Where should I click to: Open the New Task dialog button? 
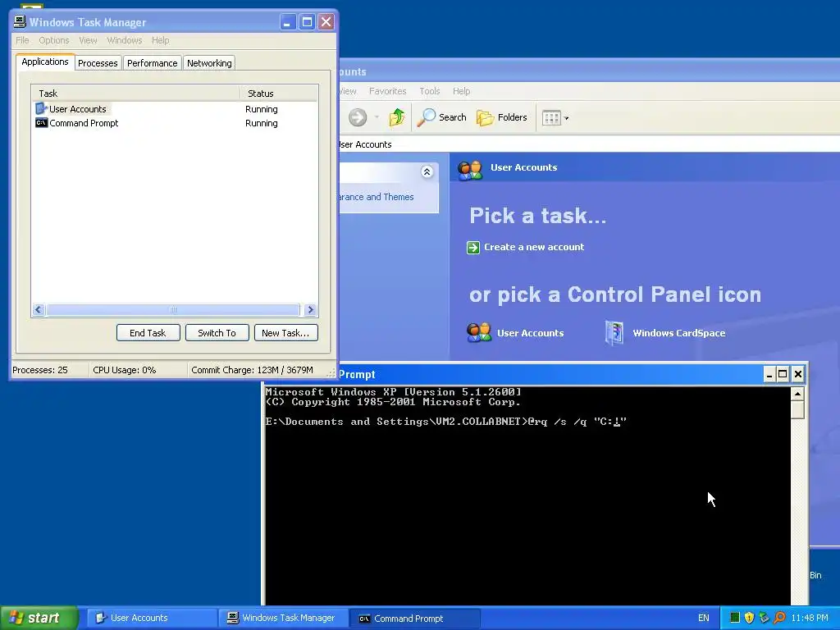click(285, 333)
